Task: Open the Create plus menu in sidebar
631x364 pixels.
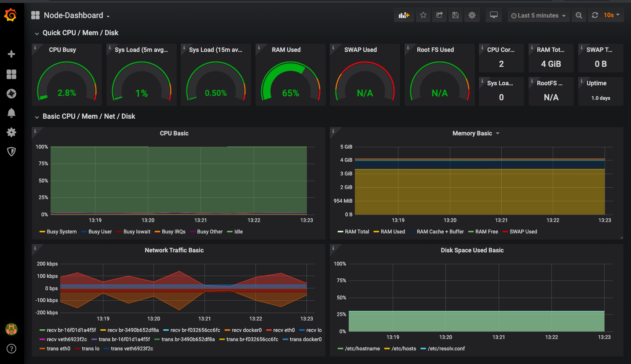Action: tap(11, 54)
